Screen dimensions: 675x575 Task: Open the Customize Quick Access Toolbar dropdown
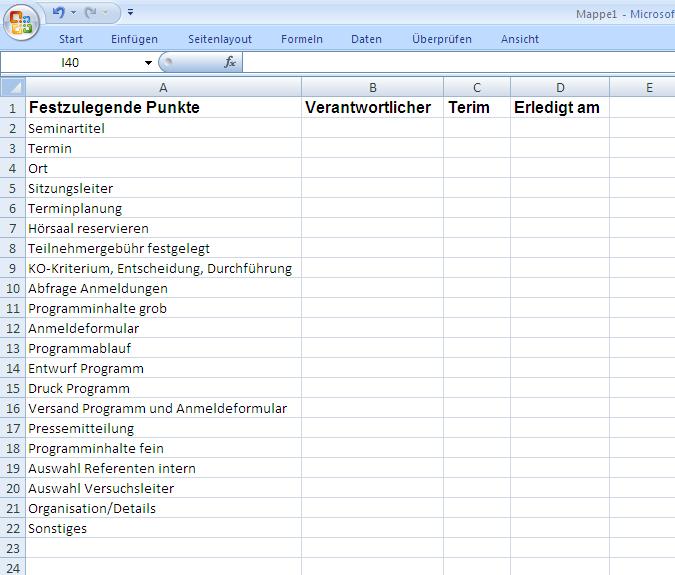[130, 12]
